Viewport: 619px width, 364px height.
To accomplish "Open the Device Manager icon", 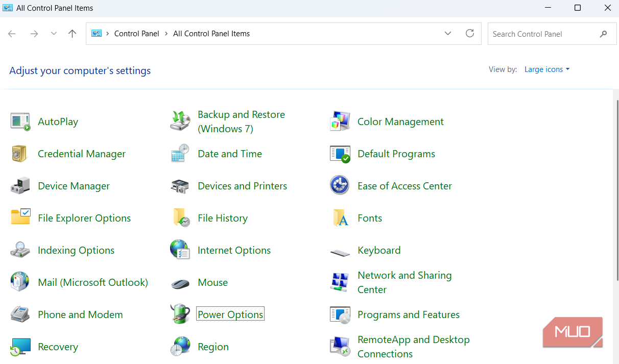I will (x=20, y=186).
